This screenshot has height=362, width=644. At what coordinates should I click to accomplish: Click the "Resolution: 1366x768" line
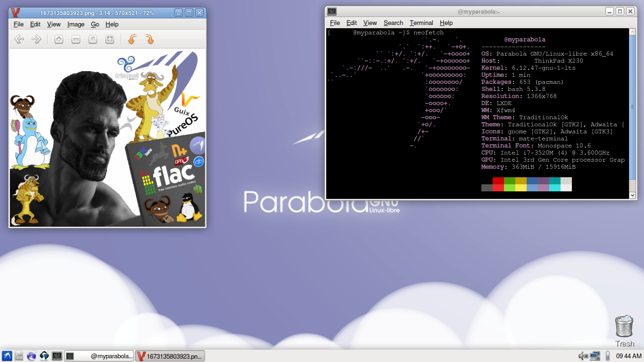coord(519,96)
